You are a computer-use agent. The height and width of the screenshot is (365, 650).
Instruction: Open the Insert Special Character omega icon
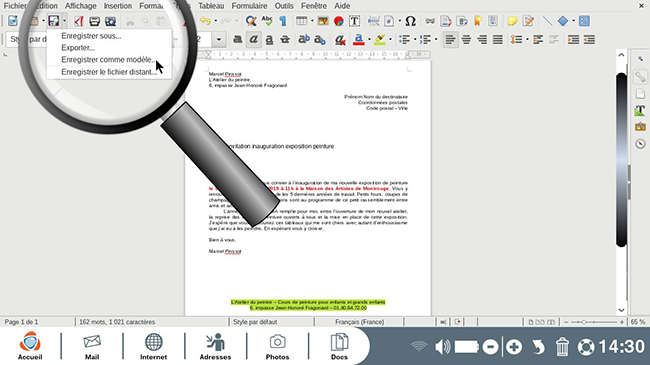coord(410,21)
